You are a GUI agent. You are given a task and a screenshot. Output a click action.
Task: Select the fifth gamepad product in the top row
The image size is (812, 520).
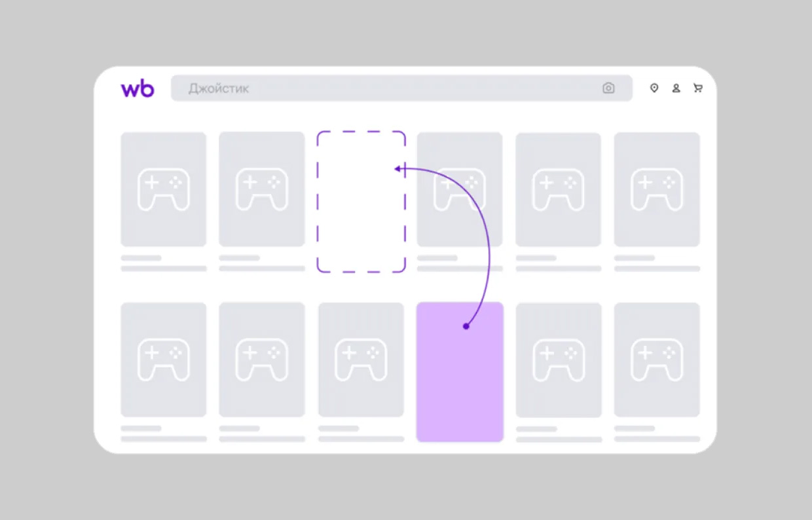tap(558, 189)
